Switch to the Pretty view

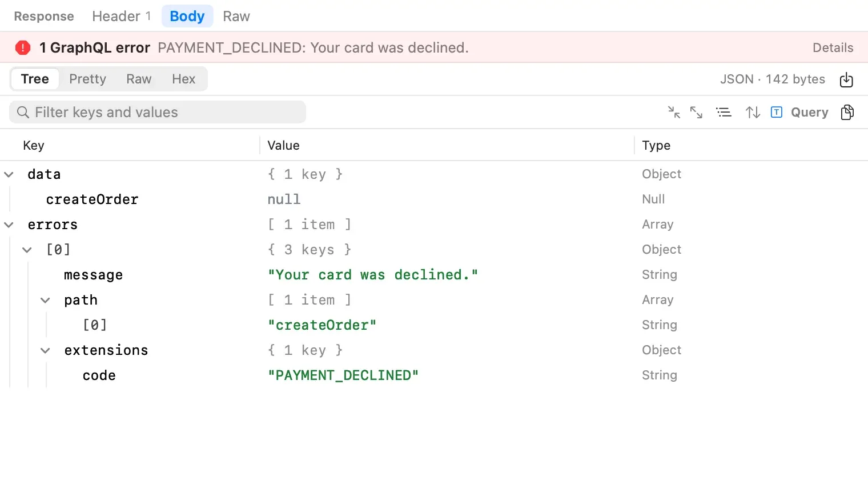(x=87, y=79)
